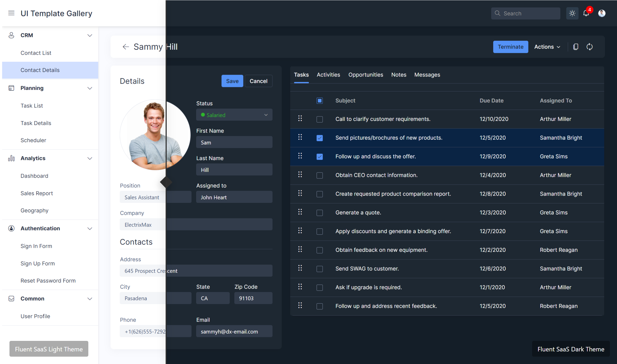617x364 pixels.
Task: Click into the Email input field
Action: pyautogui.click(x=234, y=331)
